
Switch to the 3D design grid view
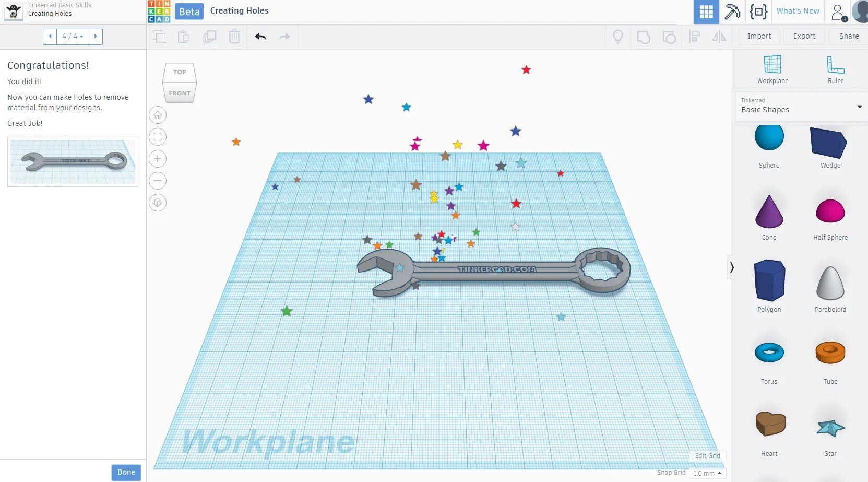(x=706, y=11)
